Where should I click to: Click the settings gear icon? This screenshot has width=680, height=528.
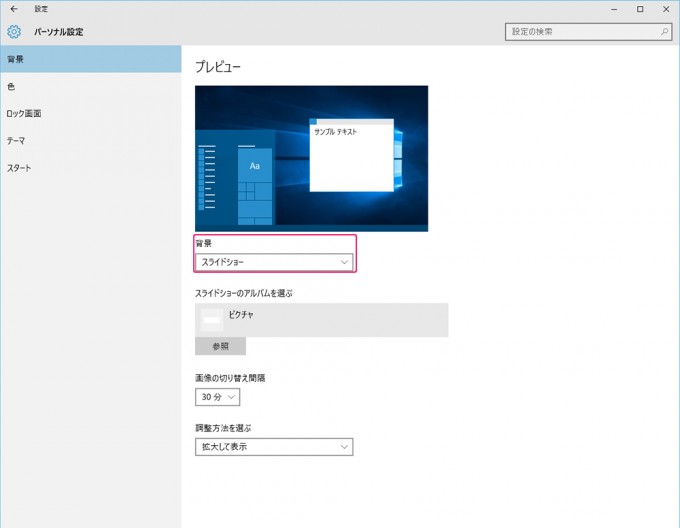(x=14, y=32)
